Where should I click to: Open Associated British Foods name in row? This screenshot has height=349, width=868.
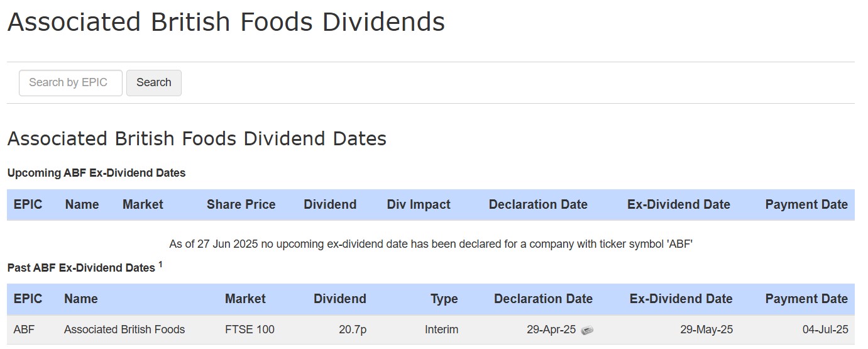(x=124, y=330)
